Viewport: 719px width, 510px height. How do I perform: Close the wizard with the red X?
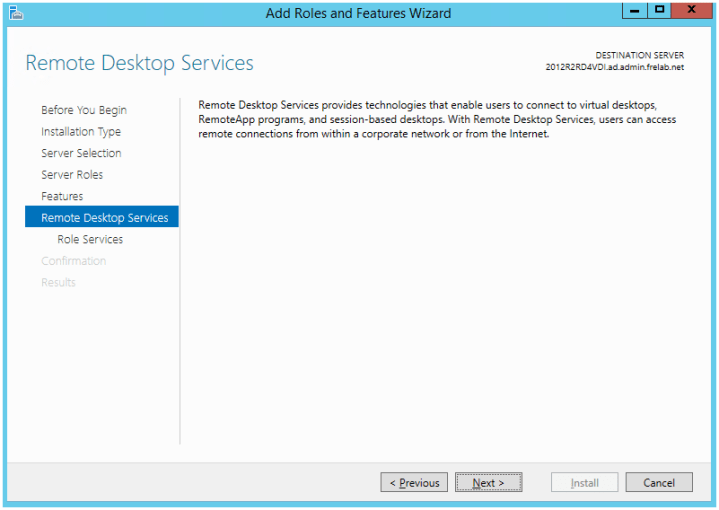click(692, 11)
